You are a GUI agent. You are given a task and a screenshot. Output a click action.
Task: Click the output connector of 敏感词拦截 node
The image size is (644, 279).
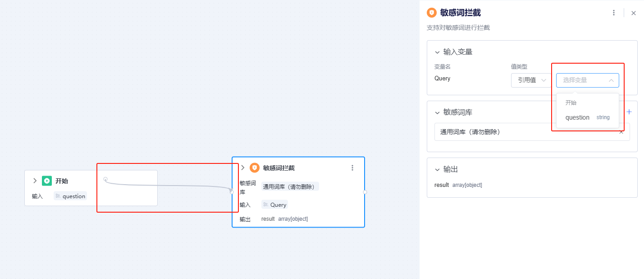[365, 192]
